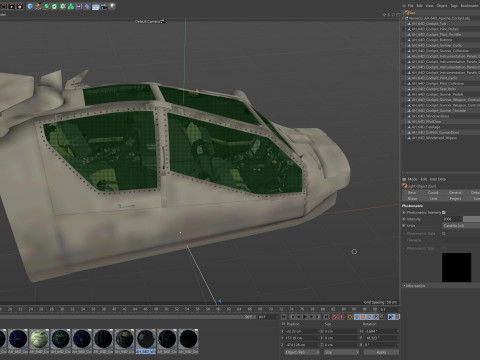Click the Sun light object icon
This screenshot has height=360, width=480.
click(x=407, y=13)
